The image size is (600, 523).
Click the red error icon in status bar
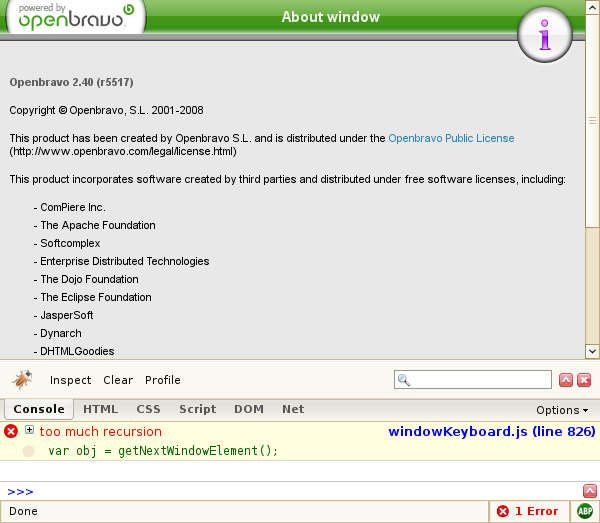(503, 511)
